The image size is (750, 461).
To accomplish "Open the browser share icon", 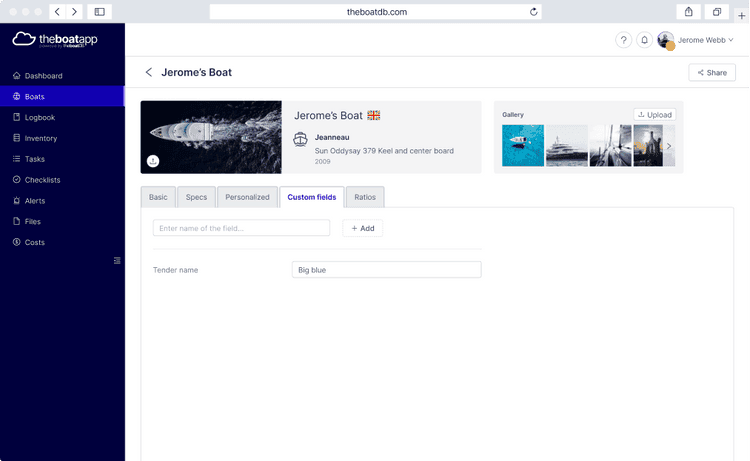I will 688,12.
